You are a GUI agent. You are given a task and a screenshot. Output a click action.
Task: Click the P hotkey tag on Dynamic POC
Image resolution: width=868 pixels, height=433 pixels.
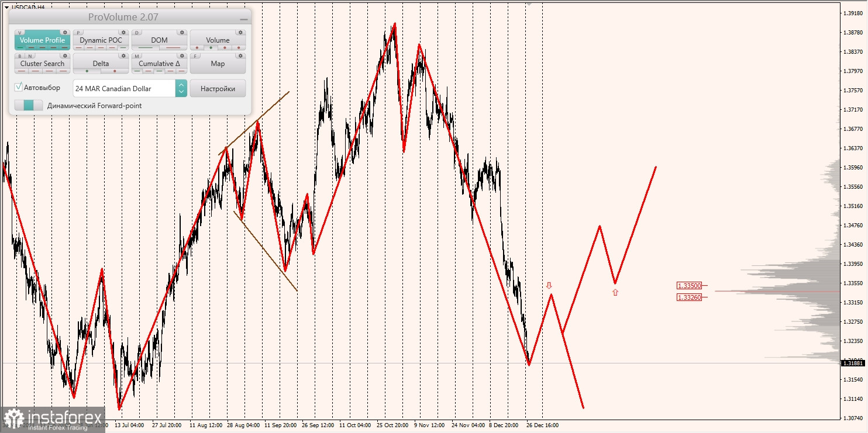click(78, 33)
